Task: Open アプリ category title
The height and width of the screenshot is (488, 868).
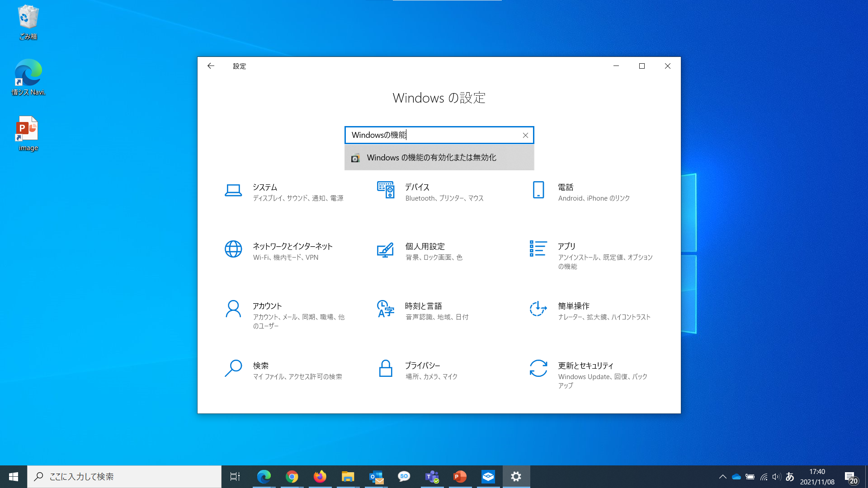Action: pos(566,246)
